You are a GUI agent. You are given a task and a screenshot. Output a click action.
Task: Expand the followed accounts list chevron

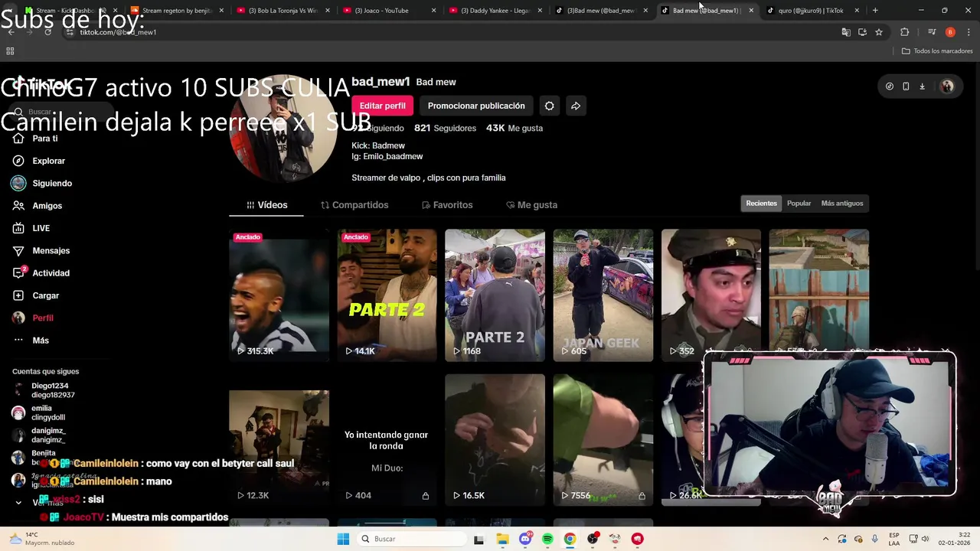(x=18, y=503)
